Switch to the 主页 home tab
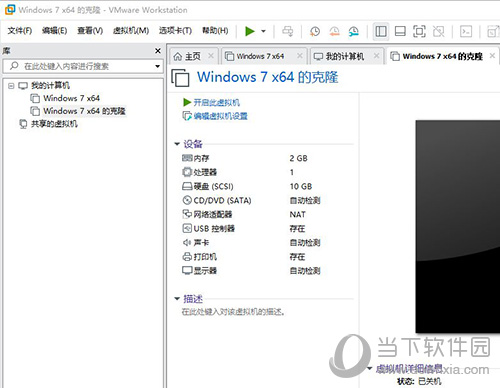This screenshot has width=500, height=388. 187,56
